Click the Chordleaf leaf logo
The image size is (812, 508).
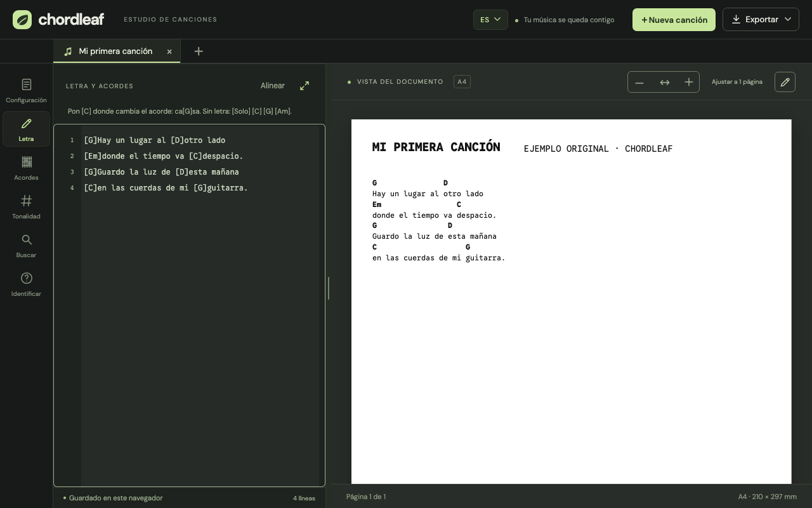click(x=22, y=20)
